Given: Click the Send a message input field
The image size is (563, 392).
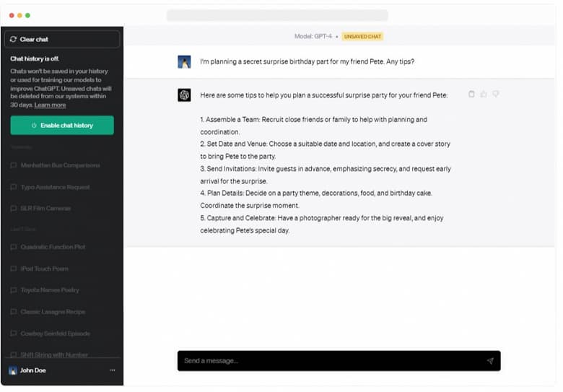Looking at the screenshot, I should click(339, 361).
